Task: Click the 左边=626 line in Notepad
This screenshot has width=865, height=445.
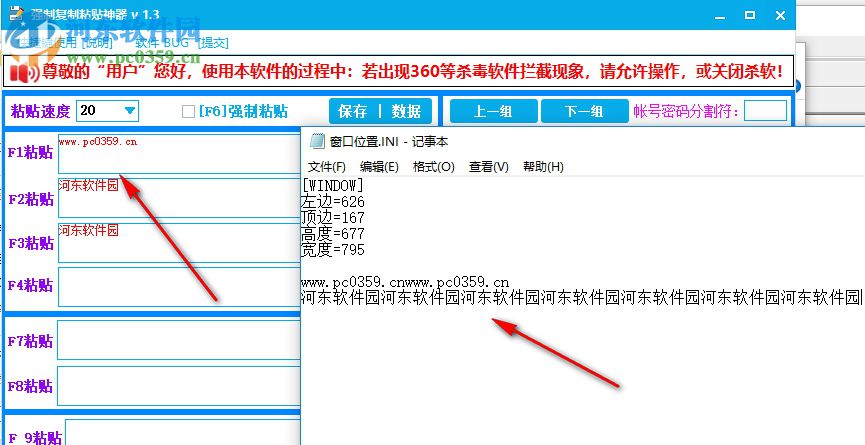Action: (x=333, y=201)
